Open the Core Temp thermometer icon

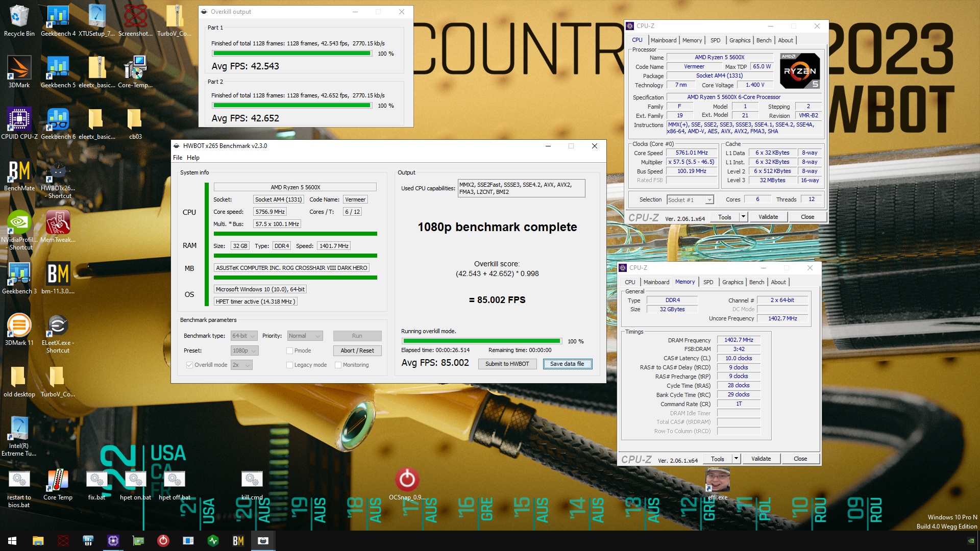(x=58, y=485)
